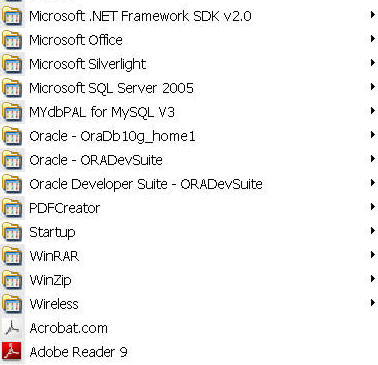Open the Oracle - ORADevSuite menu entry

(189, 160)
